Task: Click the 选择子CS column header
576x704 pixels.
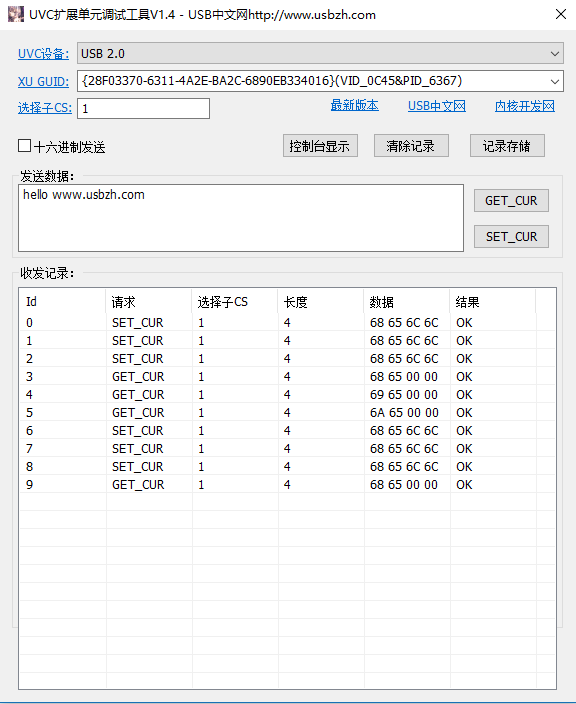Action: 235,302
